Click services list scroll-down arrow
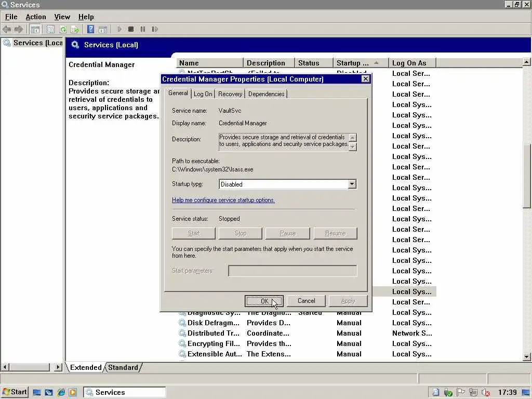Viewport: 532px width, 399px height. [526, 357]
